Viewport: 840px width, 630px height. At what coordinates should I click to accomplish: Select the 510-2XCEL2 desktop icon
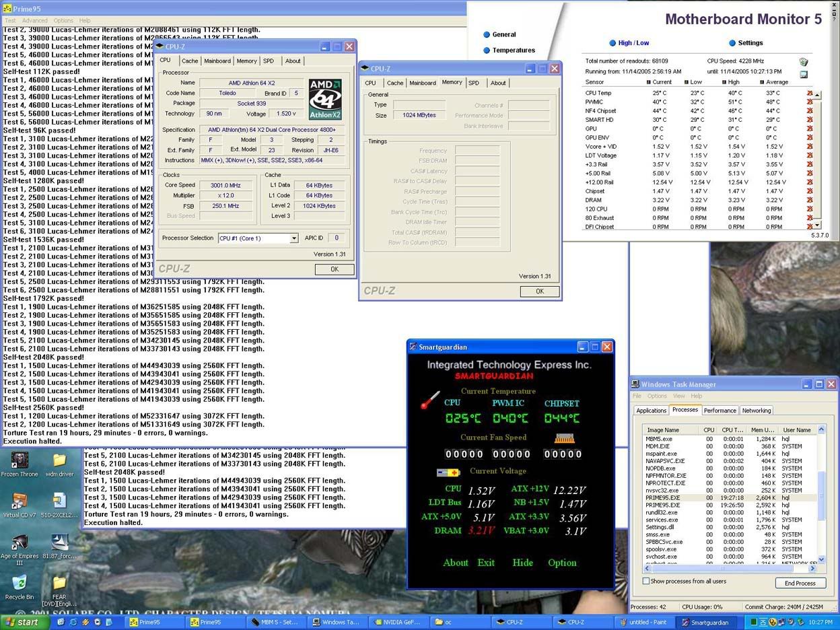point(59,501)
